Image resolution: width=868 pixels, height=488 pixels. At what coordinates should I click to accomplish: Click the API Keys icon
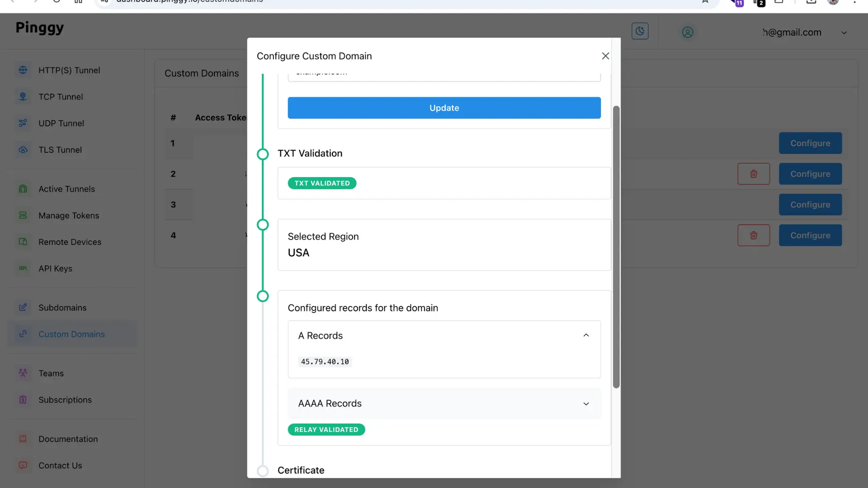tap(23, 268)
